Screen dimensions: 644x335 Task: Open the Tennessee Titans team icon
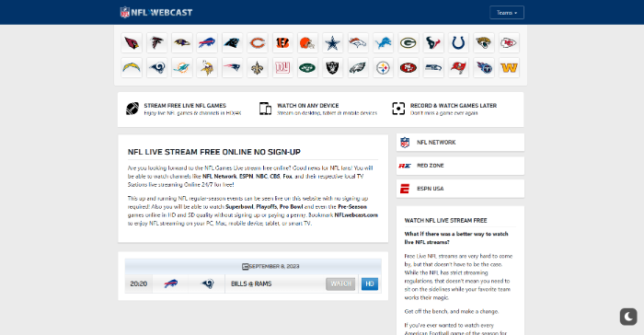coord(484,68)
